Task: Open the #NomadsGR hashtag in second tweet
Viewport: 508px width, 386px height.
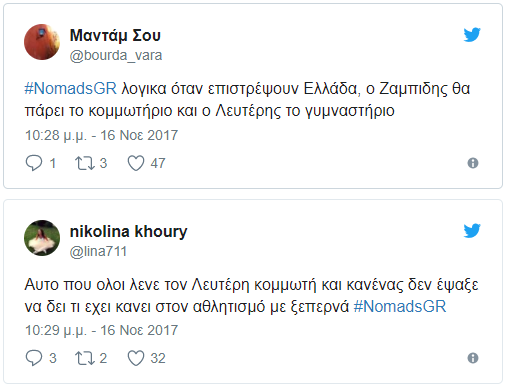Action: tap(400, 306)
